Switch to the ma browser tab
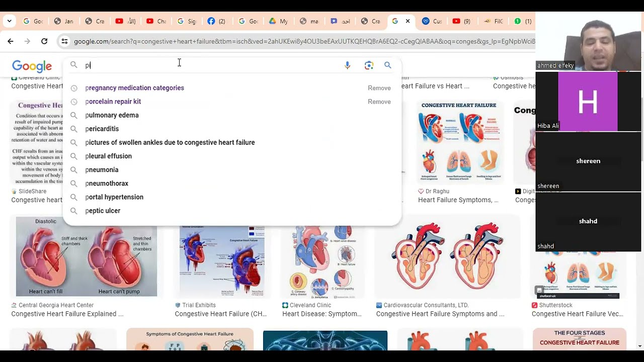The width and height of the screenshot is (644, 362). (309, 21)
